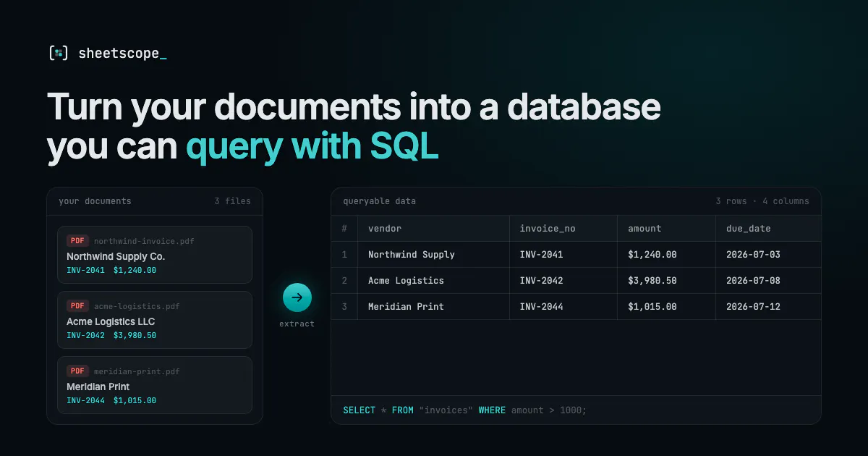Select row number 2 in the table
868x456 pixels.
pyautogui.click(x=344, y=281)
